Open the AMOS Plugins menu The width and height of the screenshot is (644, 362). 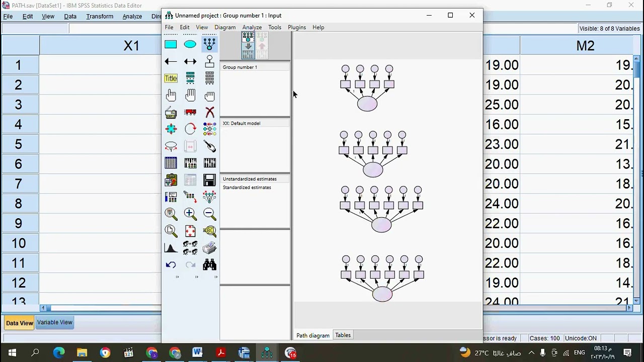click(297, 27)
